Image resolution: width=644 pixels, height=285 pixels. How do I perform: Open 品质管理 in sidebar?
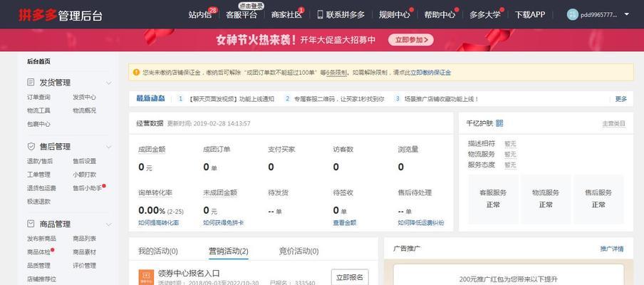(x=38, y=266)
